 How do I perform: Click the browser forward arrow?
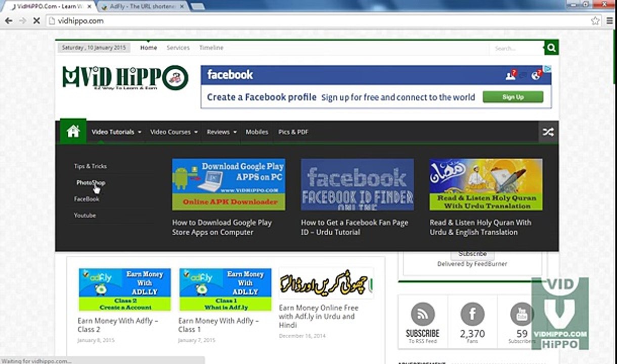click(23, 21)
